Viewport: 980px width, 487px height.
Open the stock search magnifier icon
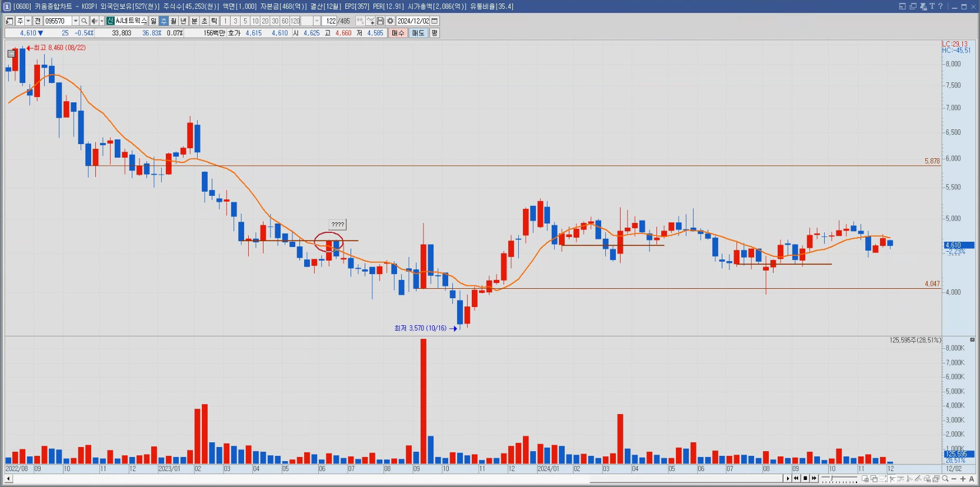(84, 21)
